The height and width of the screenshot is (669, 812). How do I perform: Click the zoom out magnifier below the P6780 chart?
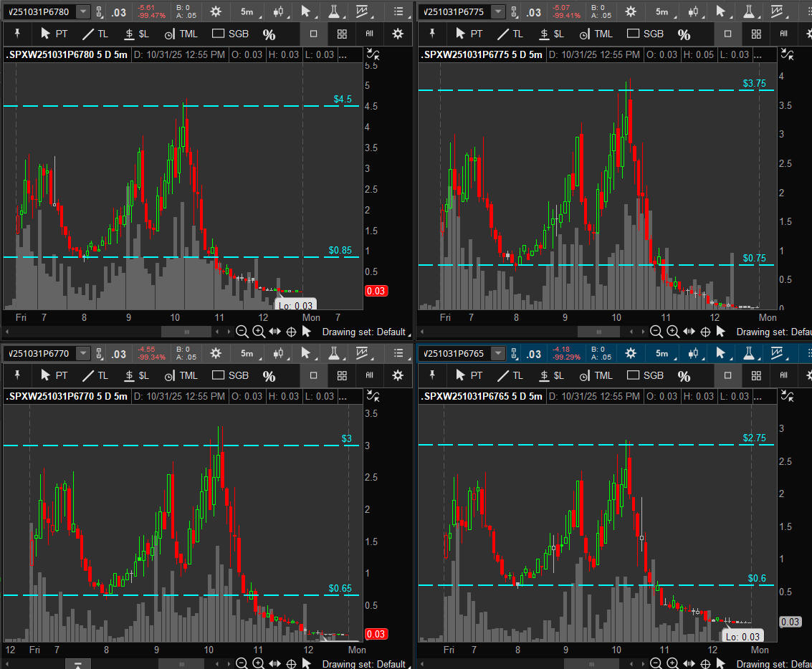(x=242, y=332)
